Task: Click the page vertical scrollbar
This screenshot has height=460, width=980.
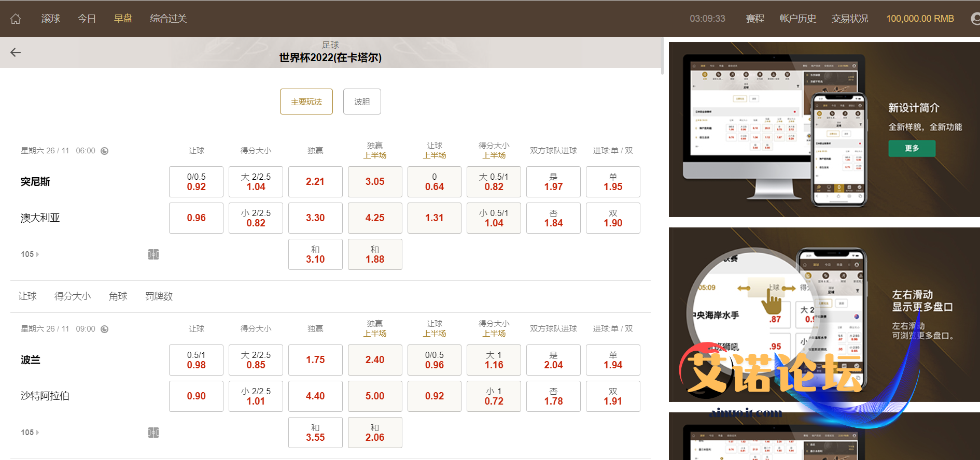Action: (x=662, y=56)
